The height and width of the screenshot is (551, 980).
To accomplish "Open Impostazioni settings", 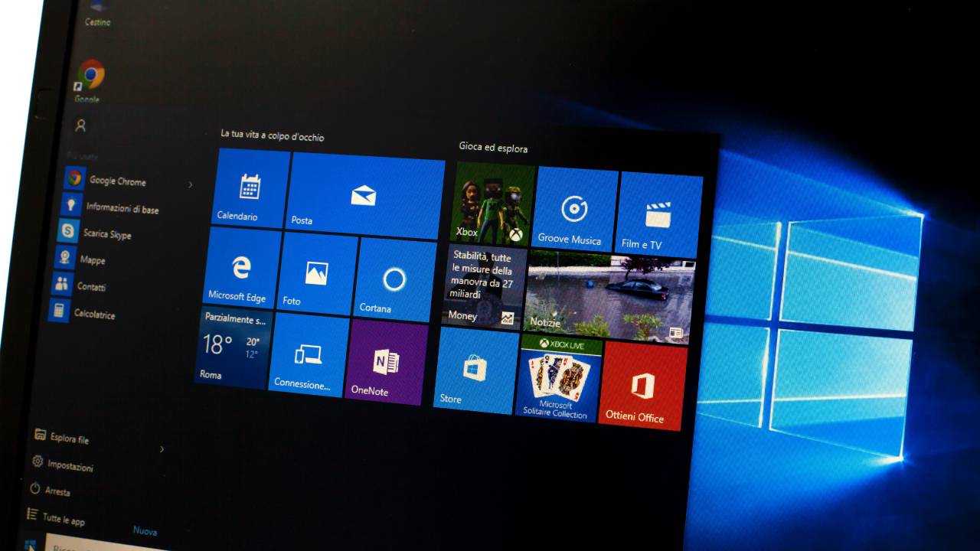I will 62,464.
